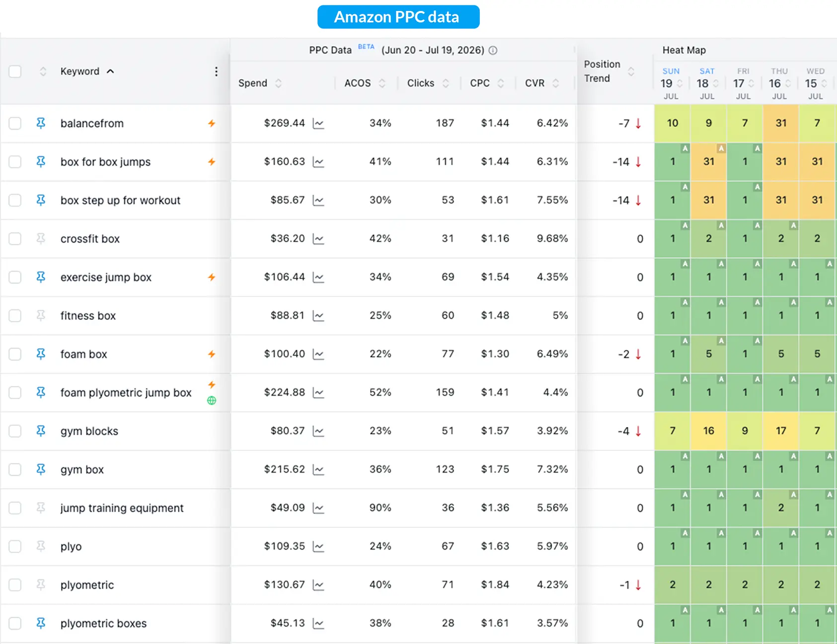Viewport: 837px width, 644px height.
Task: Pin the jump training equipment keyword
Action: point(41,508)
